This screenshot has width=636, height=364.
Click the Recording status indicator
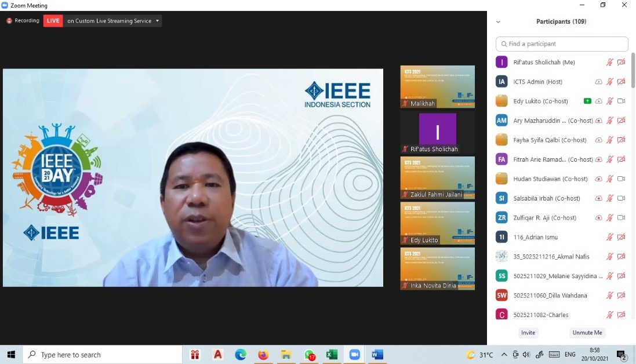tap(23, 21)
